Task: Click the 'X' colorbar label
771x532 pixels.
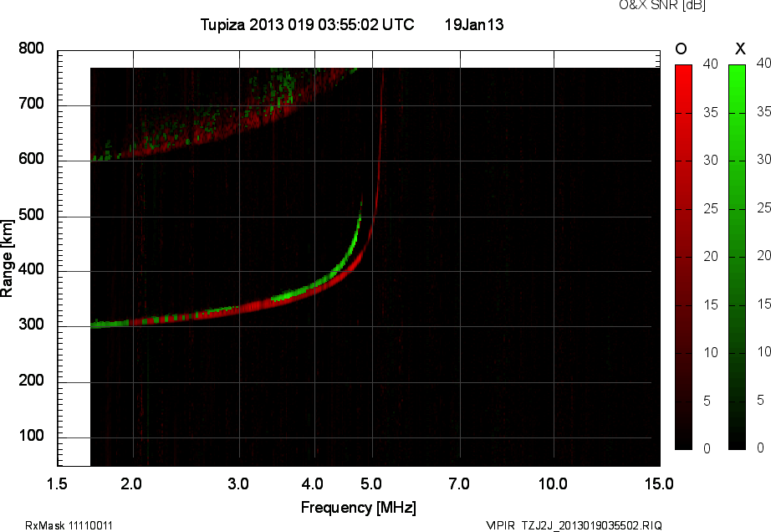Action: tap(740, 49)
